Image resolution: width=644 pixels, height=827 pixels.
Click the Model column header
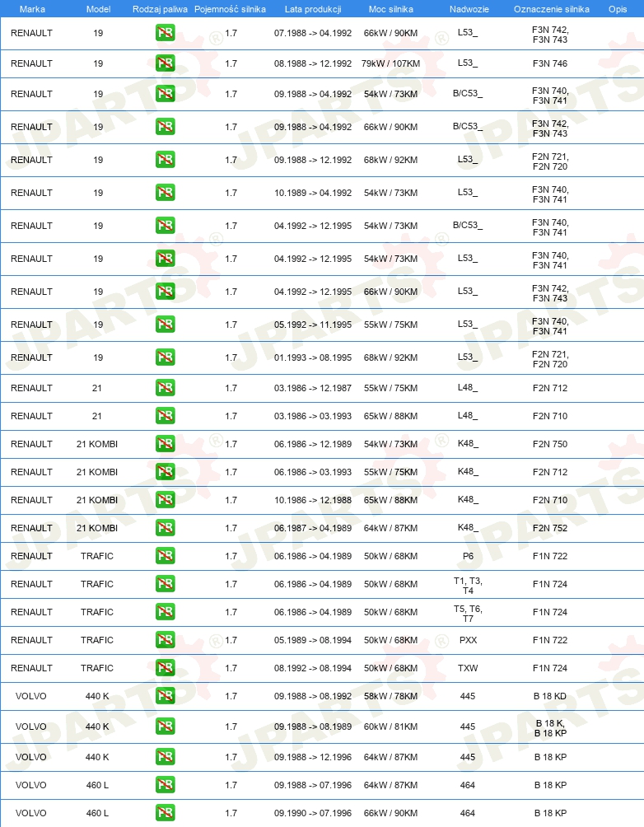(x=98, y=9)
